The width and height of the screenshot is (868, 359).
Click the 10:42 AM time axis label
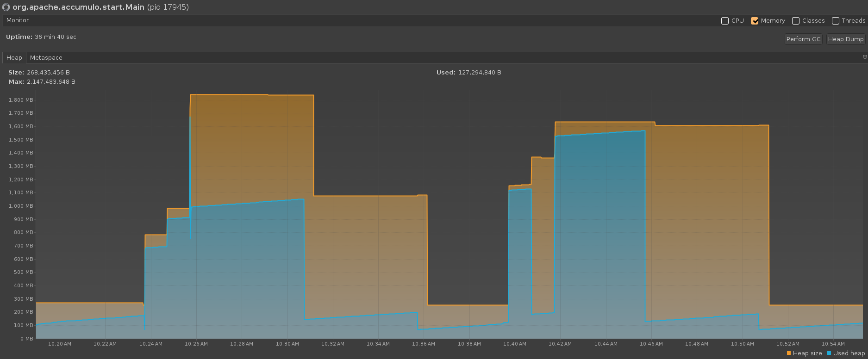[x=560, y=344]
